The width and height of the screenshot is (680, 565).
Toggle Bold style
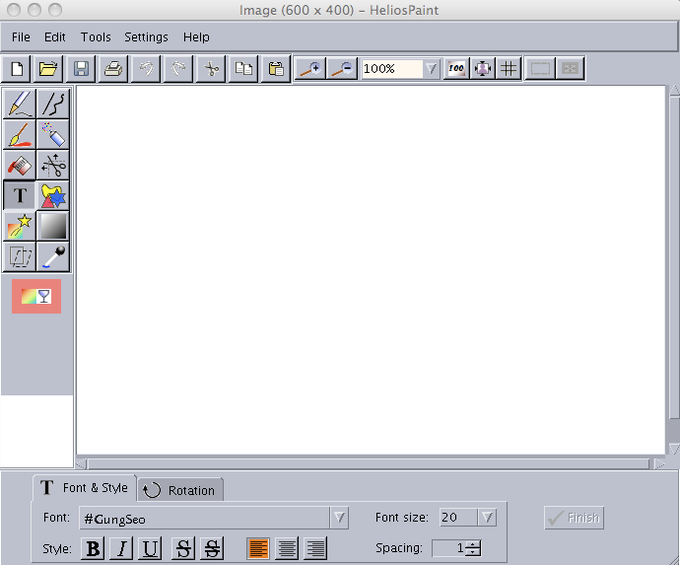[x=93, y=548]
